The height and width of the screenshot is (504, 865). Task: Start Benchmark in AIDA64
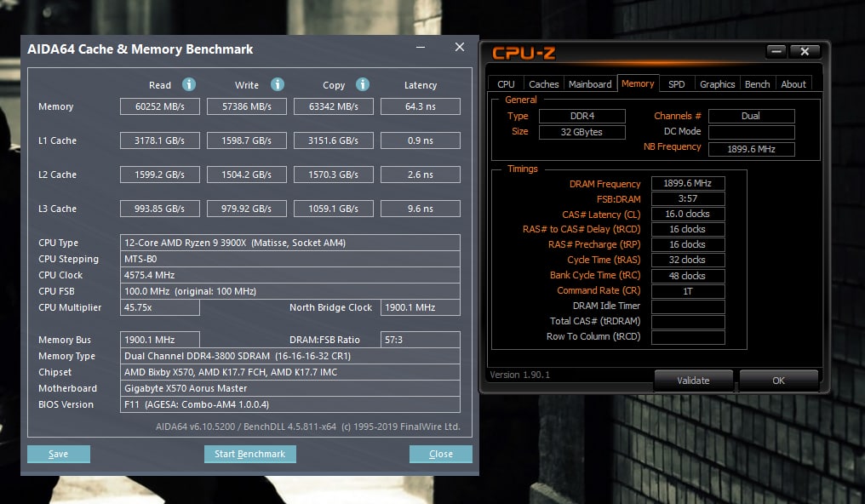click(250, 454)
